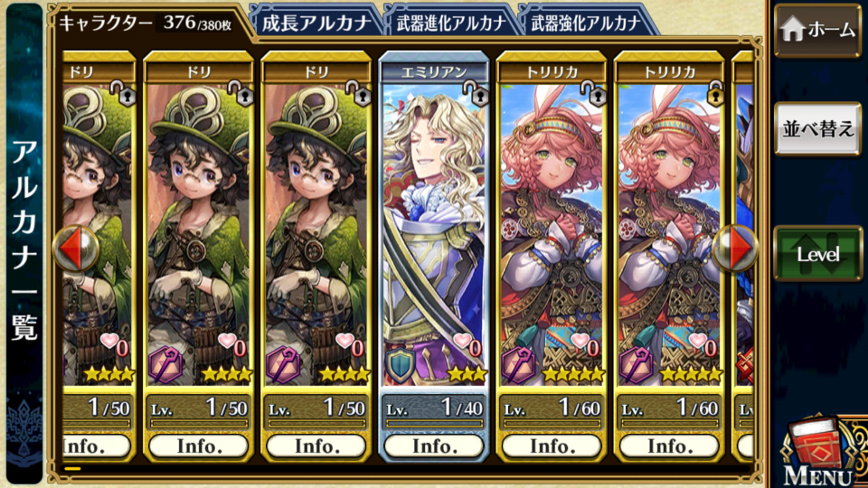
Task: Open the 並べ替え sort options
Action: [x=818, y=129]
